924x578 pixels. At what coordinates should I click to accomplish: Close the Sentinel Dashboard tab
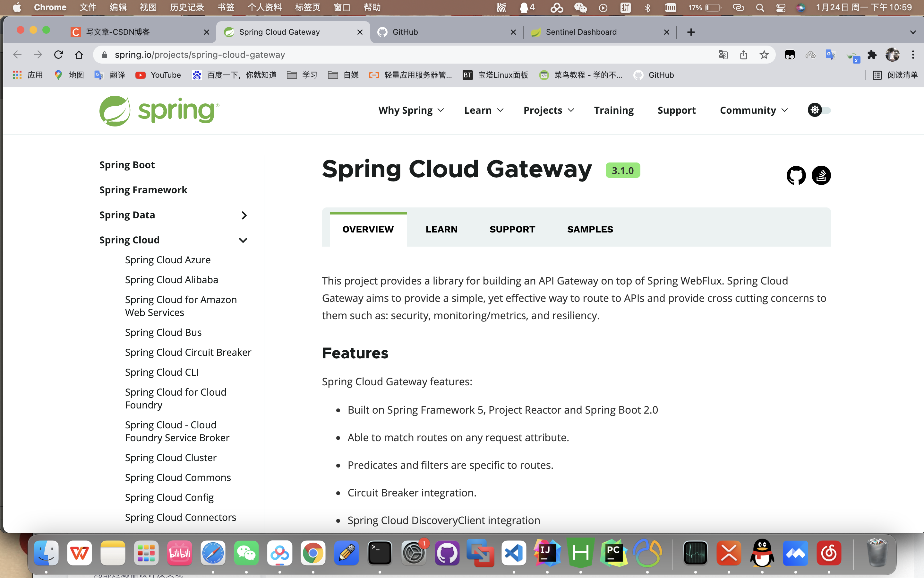click(667, 32)
